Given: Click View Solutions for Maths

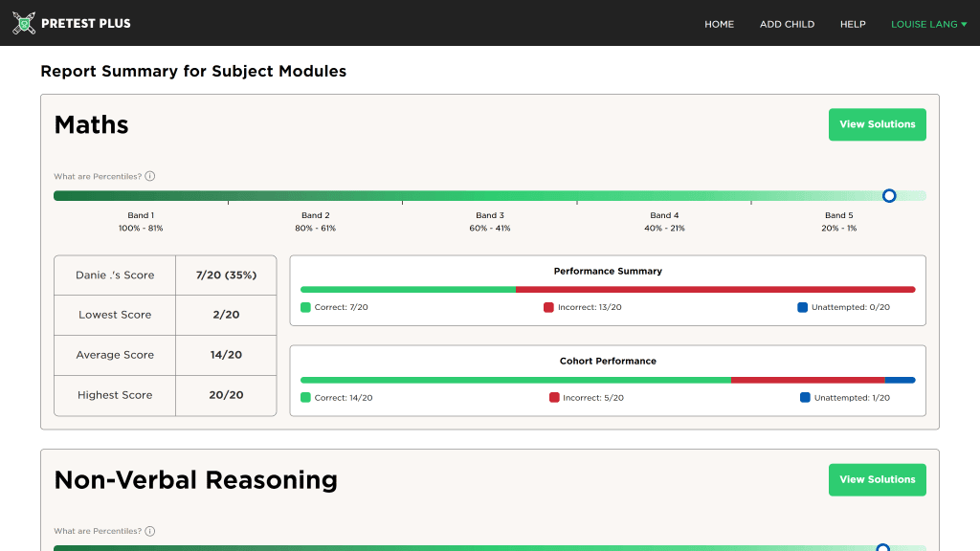Looking at the screenshot, I should pos(877,124).
